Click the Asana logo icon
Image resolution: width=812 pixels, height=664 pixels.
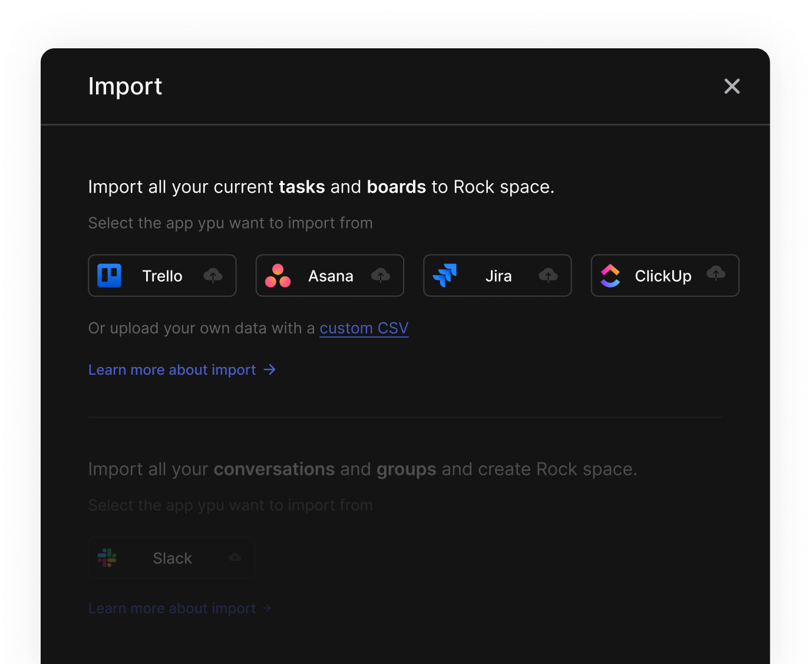click(278, 275)
